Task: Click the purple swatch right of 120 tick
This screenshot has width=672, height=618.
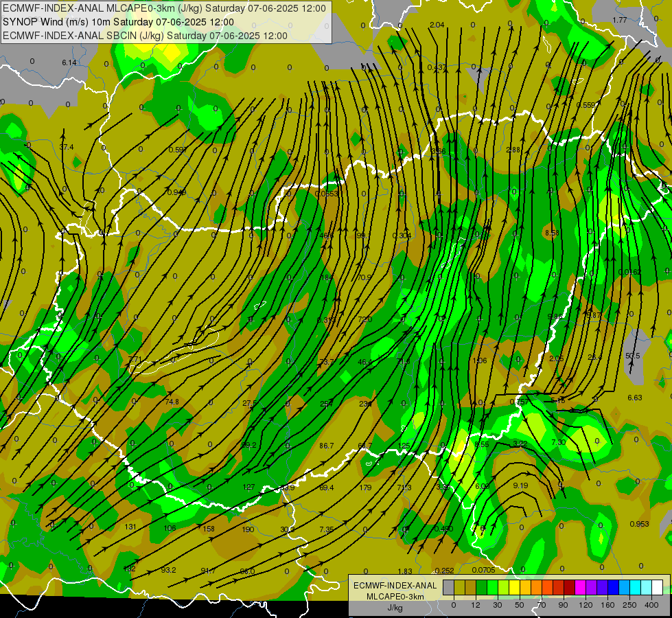Action: coord(592,588)
